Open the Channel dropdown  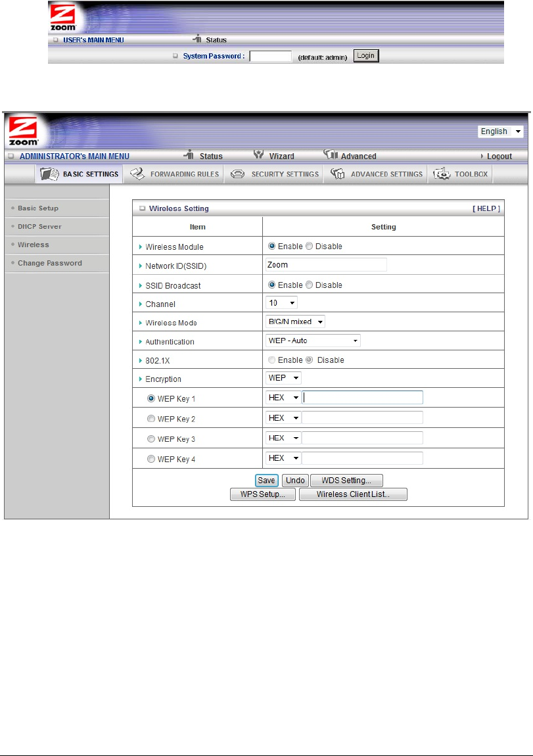pyautogui.click(x=281, y=303)
